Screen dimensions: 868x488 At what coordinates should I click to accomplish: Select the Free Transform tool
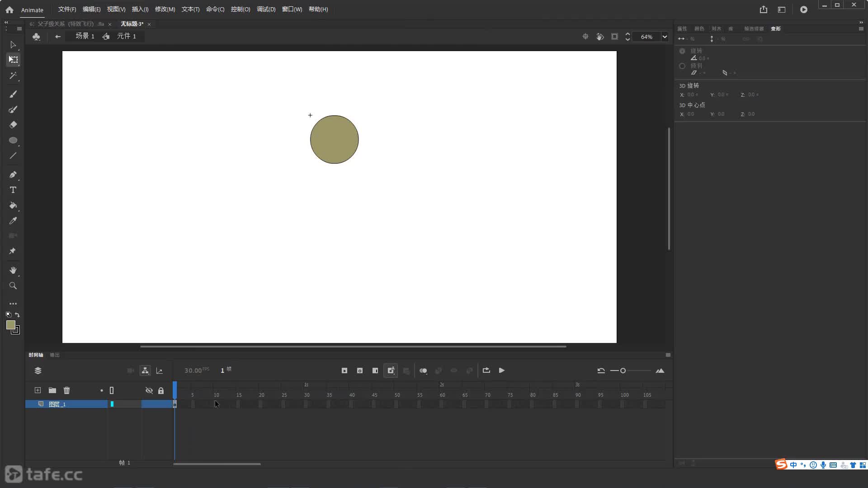pos(13,60)
